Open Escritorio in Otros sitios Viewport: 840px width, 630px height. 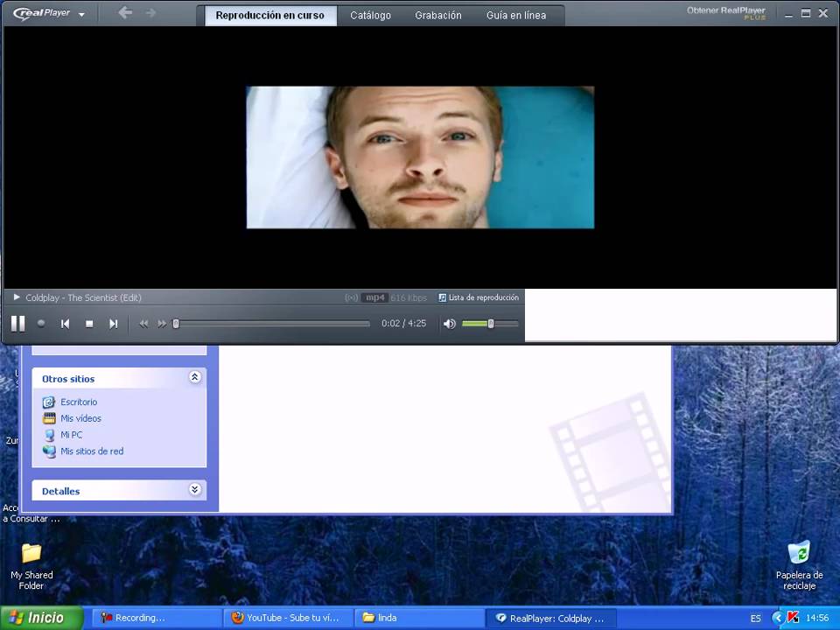point(79,402)
